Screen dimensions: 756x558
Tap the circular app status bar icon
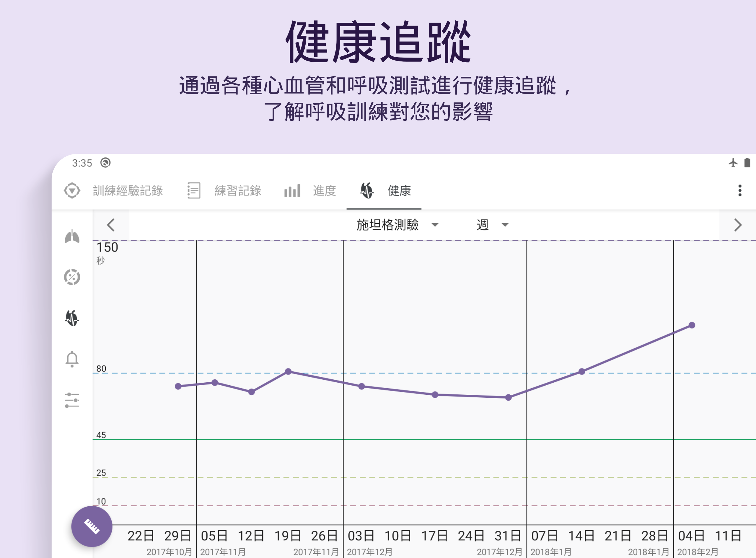[x=105, y=163]
